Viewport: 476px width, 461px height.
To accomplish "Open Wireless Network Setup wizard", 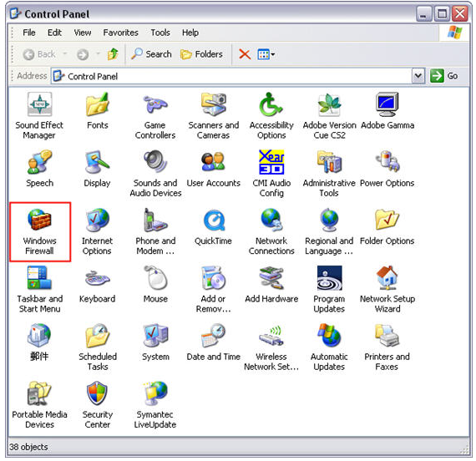I will pos(271,347).
